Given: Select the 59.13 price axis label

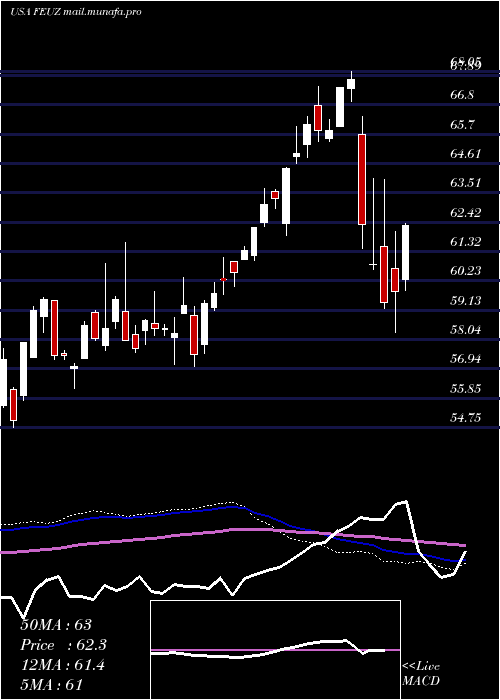Looking at the screenshot, I should [x=466, y=300].
